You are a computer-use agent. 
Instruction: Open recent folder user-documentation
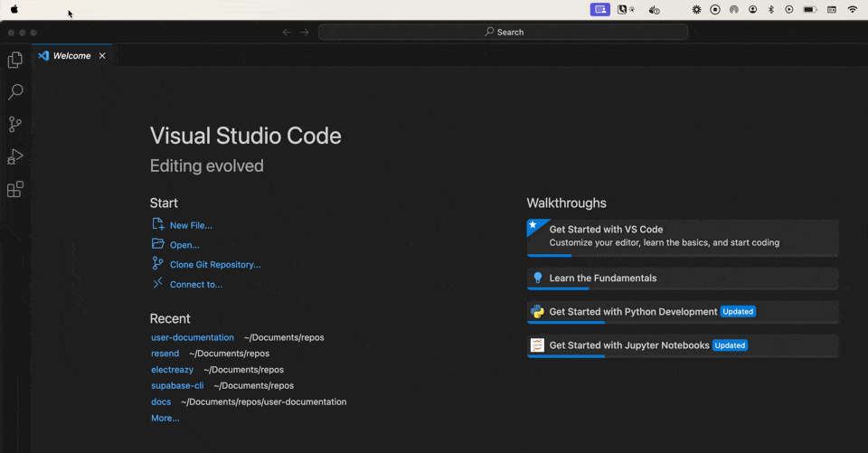pyautogui.click(x=192, y=337)
